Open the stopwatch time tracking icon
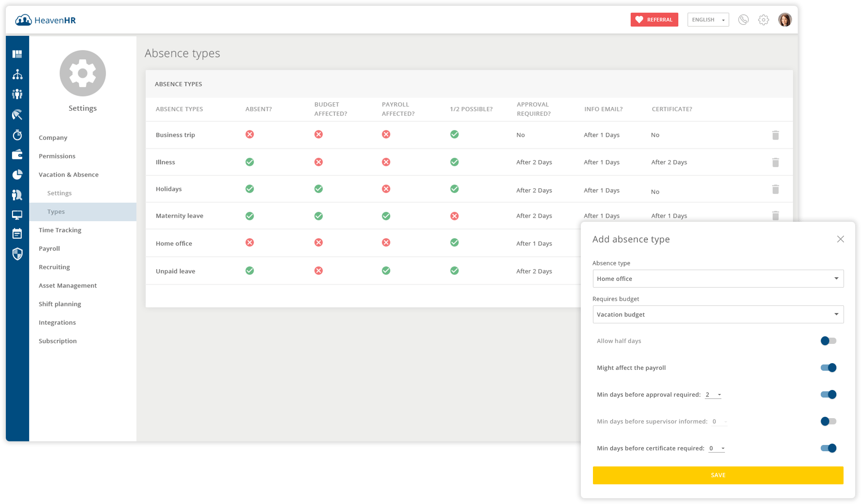Image resolution: width=861 pixels, height=504 pixels. (x=17, y=135)
